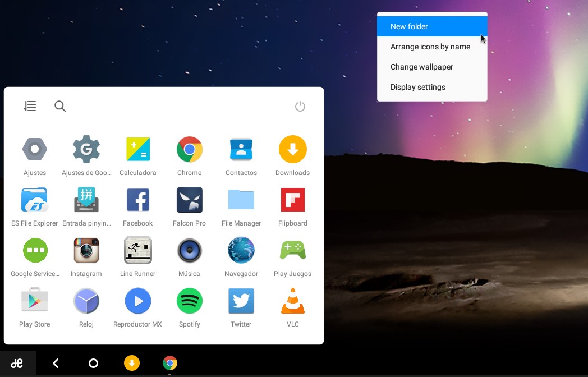Click the power icon in launcher
Screen dimensions: 588x377
point(300,106)
